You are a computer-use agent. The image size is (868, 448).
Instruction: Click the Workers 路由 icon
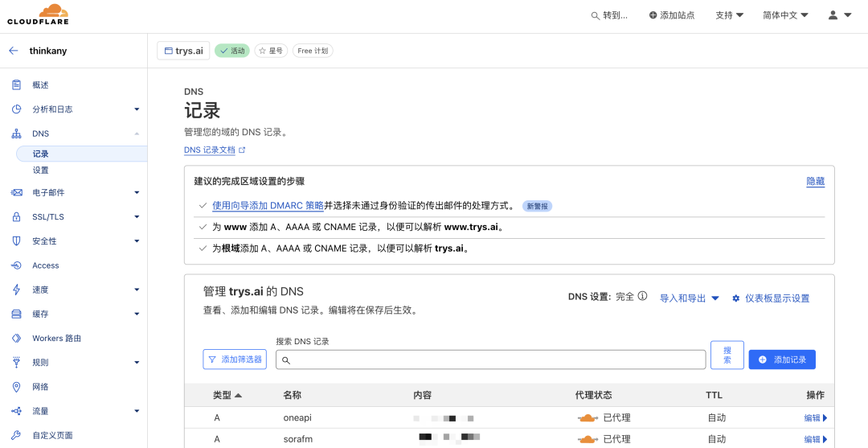tap(16, 338)
